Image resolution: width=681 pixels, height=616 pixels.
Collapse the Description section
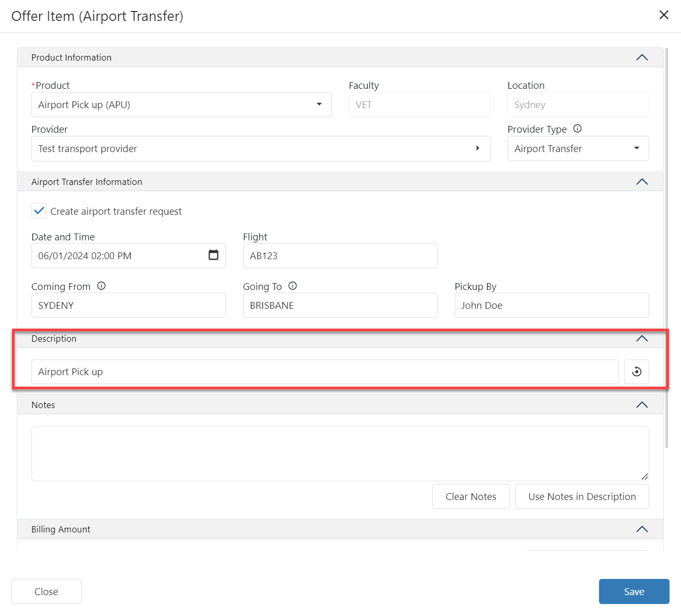(x=642, y=339)
